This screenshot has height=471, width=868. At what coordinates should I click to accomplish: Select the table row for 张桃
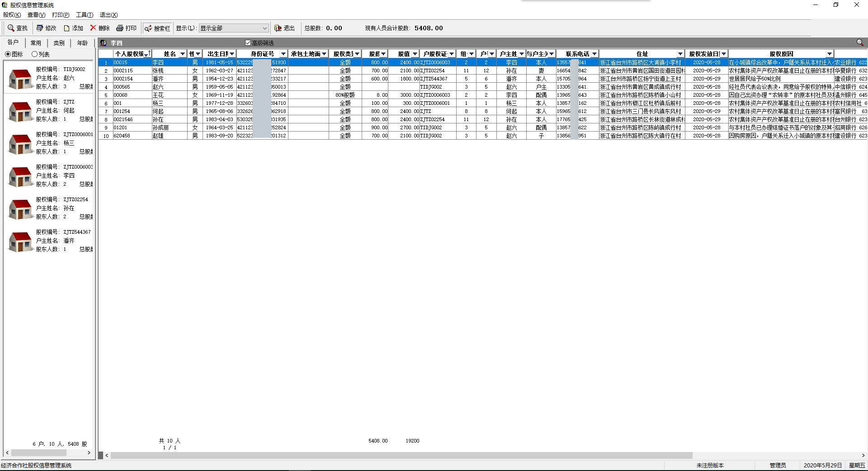click(158, 71)
